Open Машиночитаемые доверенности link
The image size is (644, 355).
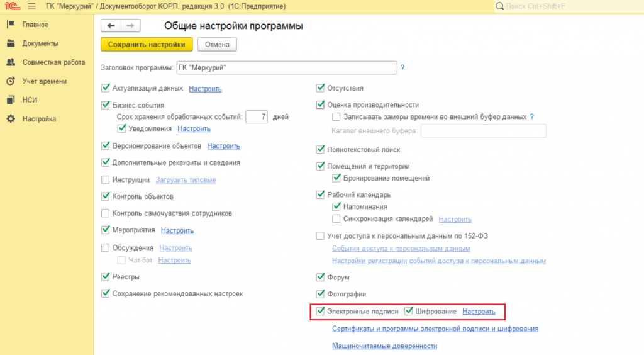tap(384, 346)
